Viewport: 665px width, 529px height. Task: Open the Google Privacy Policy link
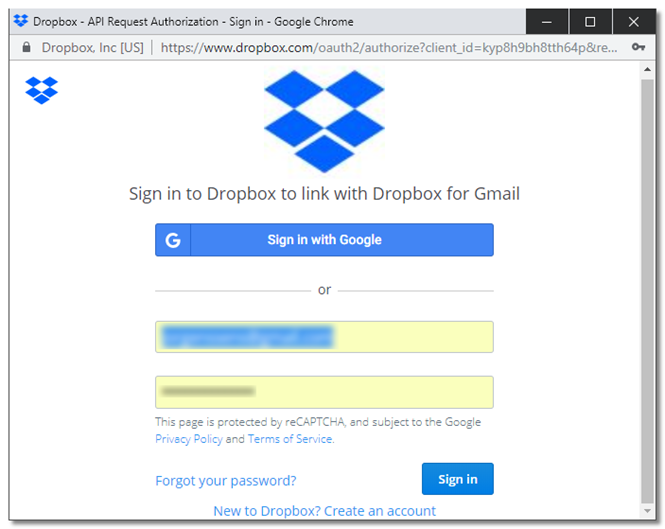[x=189, y=439]
